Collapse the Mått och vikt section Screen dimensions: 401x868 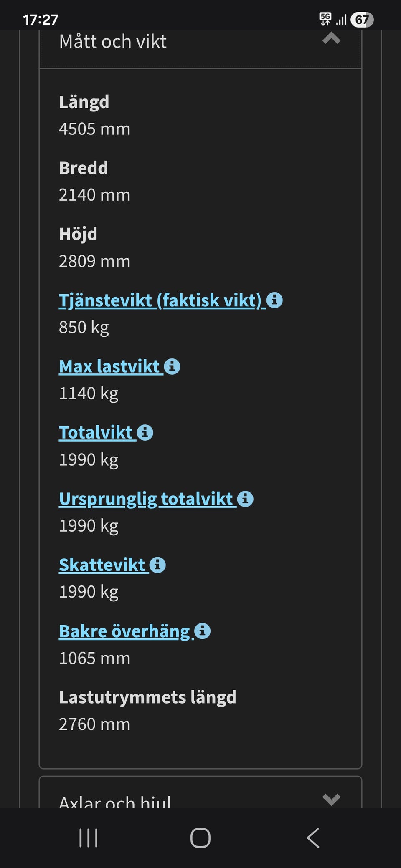(331, 39)
